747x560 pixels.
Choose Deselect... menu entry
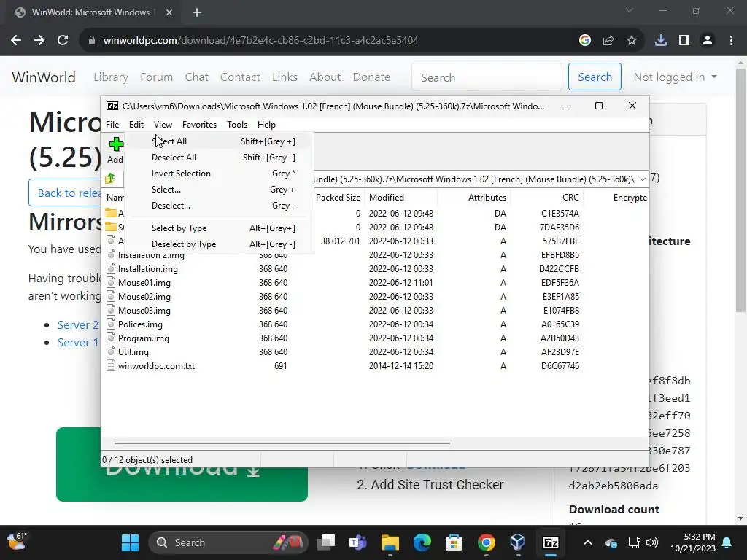[x=220, y=206]
